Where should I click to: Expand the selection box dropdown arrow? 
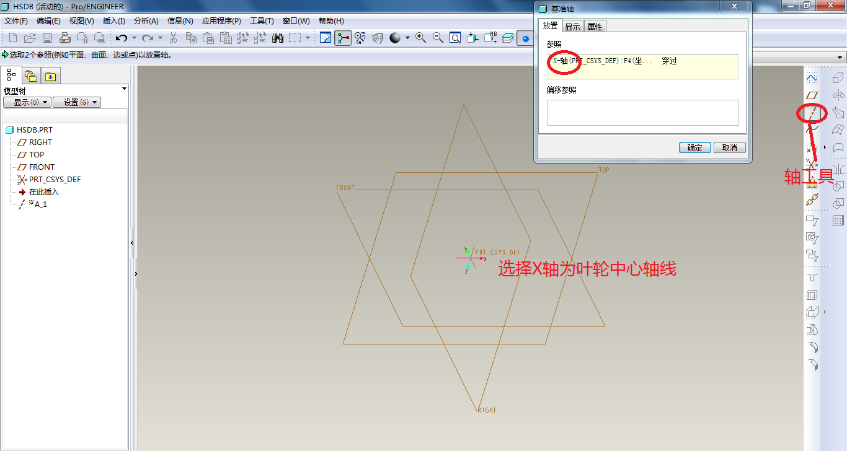pyautogui.click(x=308, y=38)
